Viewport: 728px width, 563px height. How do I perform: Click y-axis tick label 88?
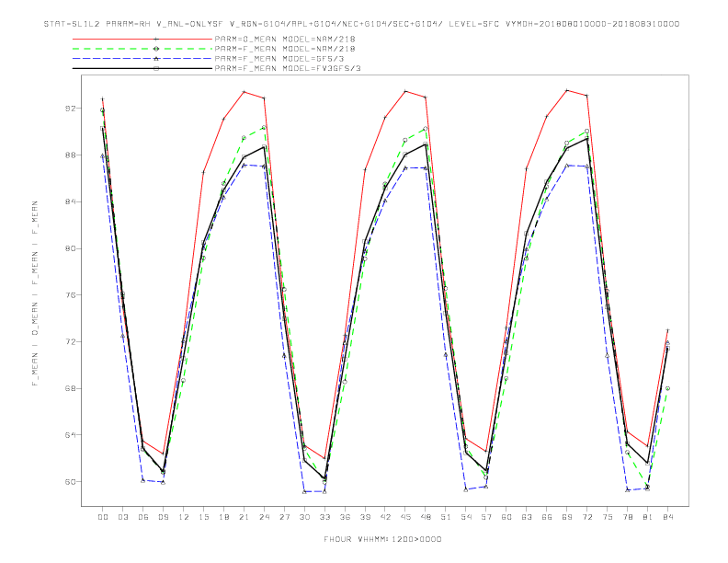pyautogui.click(x=73, y=155)
